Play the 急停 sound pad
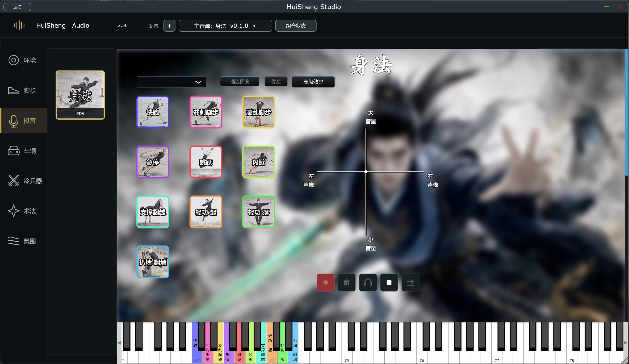The image size is (629, 364). (153, 162)
